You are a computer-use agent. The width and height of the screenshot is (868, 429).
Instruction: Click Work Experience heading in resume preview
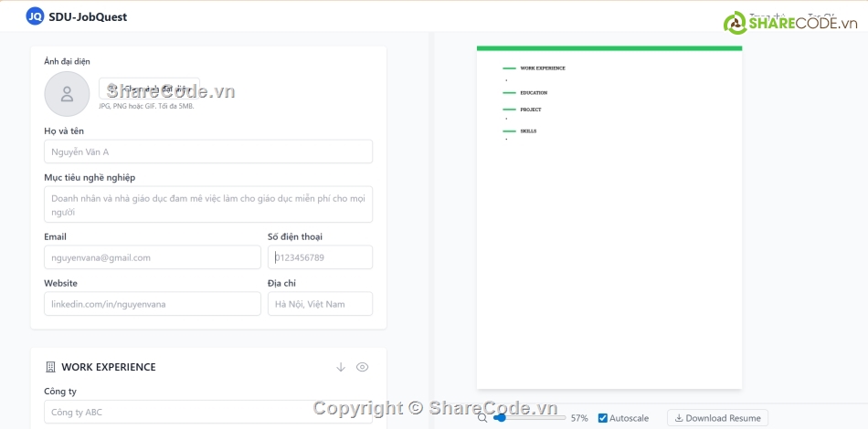[x=543, y=68]
